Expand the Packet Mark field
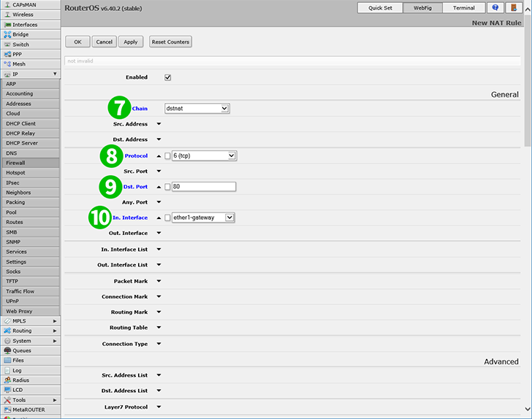 coord(159,281)
